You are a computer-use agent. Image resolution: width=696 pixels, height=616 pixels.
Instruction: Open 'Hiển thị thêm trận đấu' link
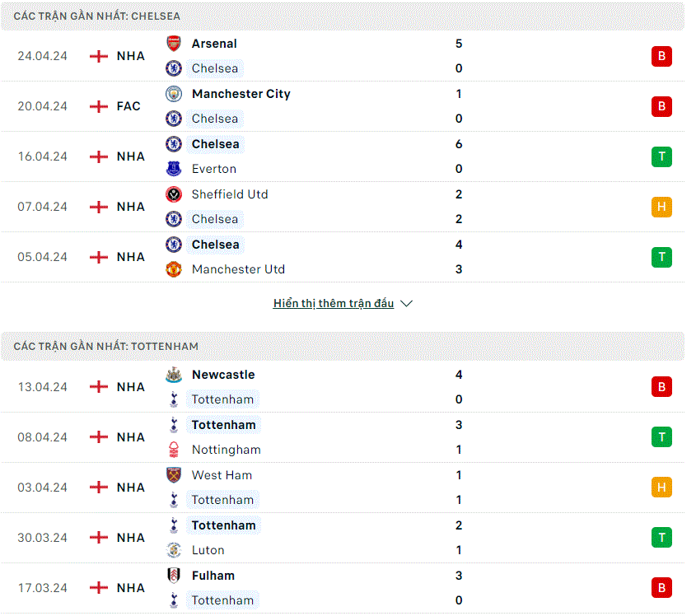point(334,304)
